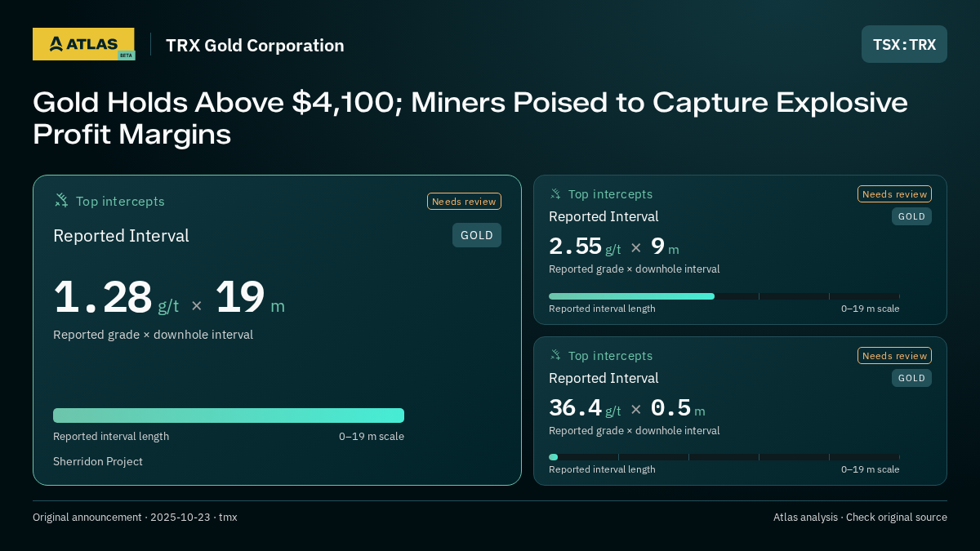Click Atlas analysis Check original source text
Screen dimensions: 980x551
pyautogui.click(x=860, y=518)
